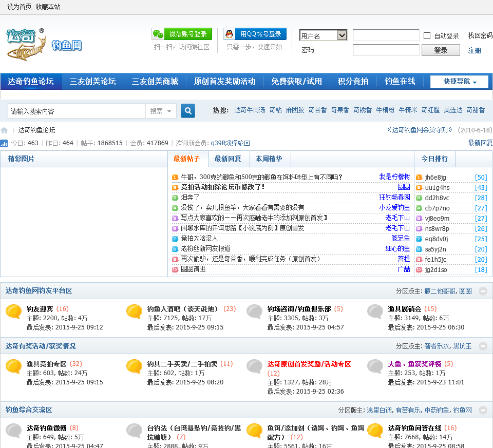Open the 渔具竞拍专区 forum
This screenshot has height=448, width=493.
coord(47,364)
